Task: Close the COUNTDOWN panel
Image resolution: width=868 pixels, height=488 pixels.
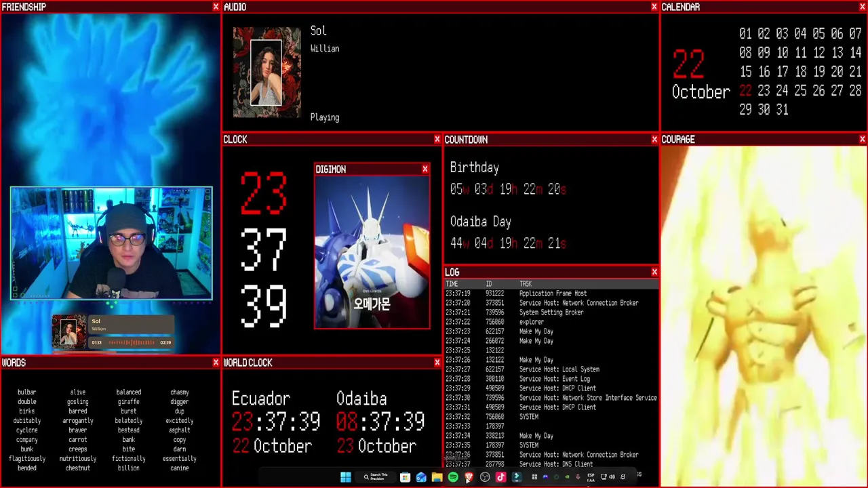Action: coord(654,140)
